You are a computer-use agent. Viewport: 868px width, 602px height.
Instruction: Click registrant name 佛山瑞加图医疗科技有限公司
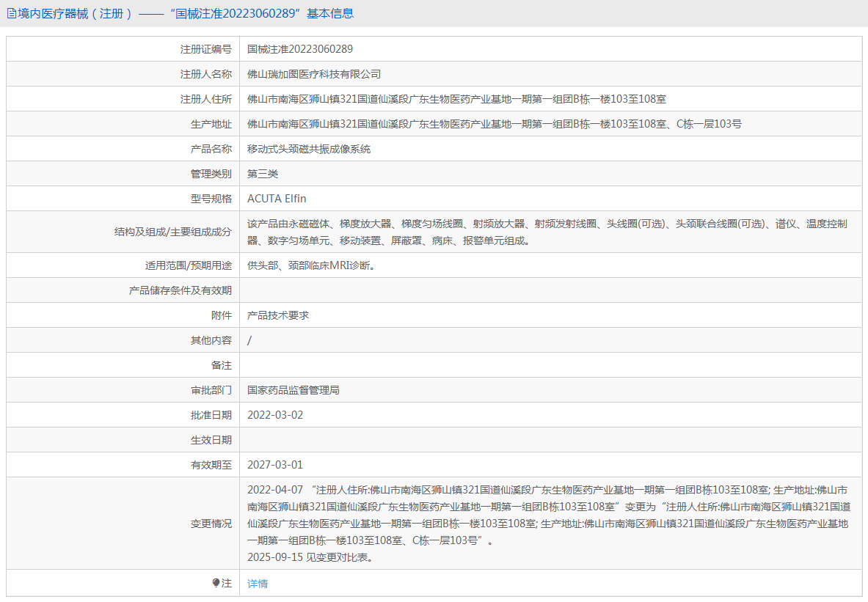(314, 74)
